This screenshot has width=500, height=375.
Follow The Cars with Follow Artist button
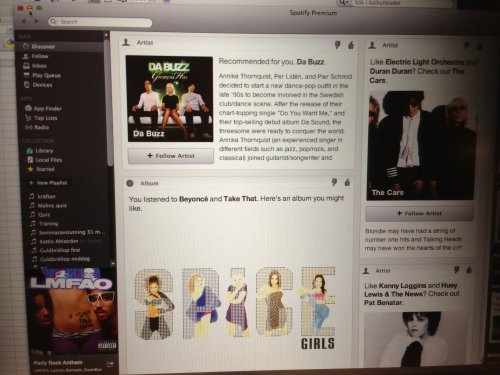tap(419, 213)
